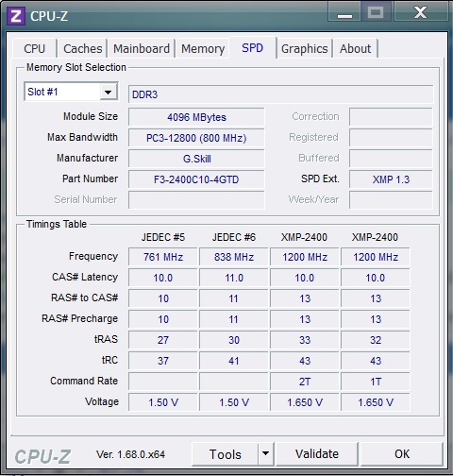Click the RAS# Precharge row label
Viewport: 453px width, 476px height.
(x=80, y=318)
